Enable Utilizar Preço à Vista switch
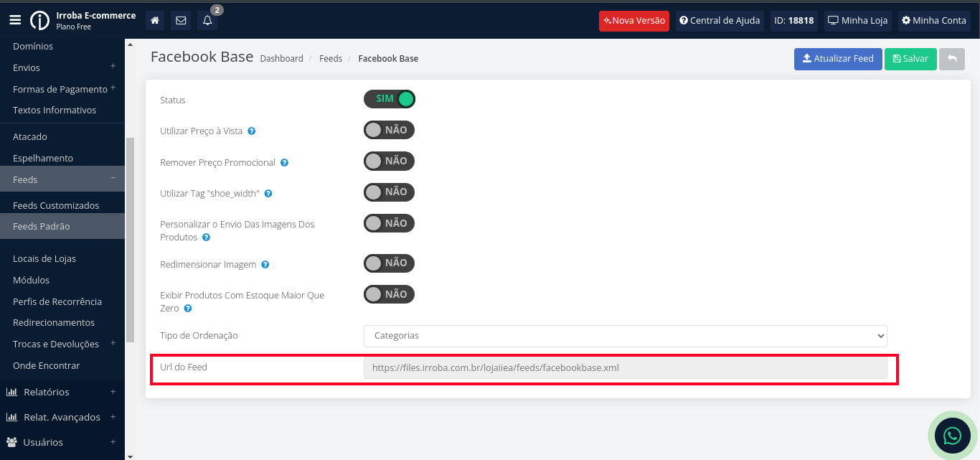980x460 pixels. (390, 130)
